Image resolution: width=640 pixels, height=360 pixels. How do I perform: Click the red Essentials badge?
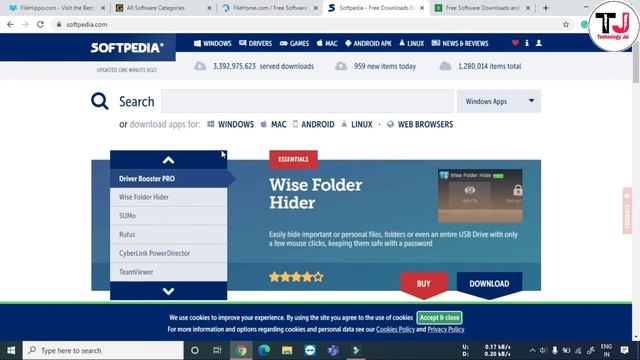[293, 159]
